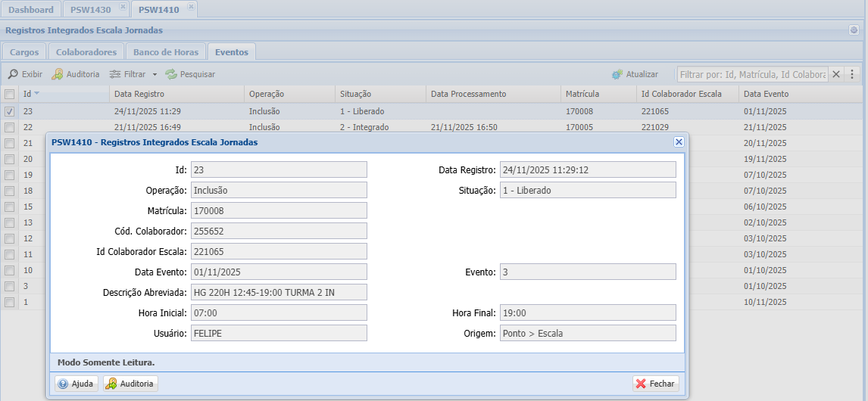Click the Id field showing 23
This screenshot has height=401, width=868.
[279, 169]
